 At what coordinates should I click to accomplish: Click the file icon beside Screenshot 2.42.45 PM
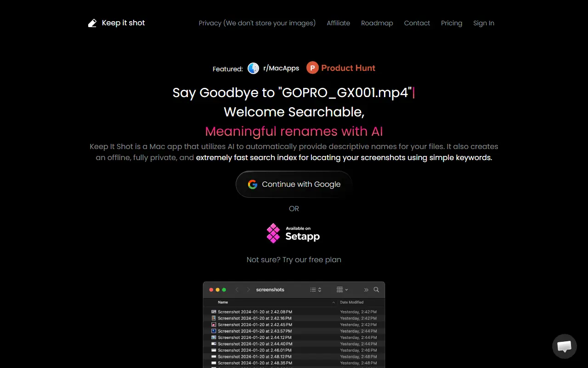(214, 325)
